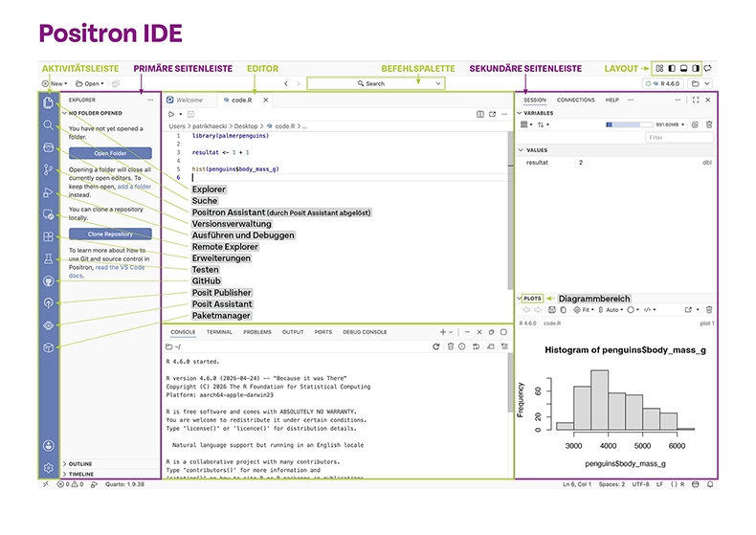Collapse the VARIABLES section
This screenshot has width=756, height=535.
tap(535, 113)
